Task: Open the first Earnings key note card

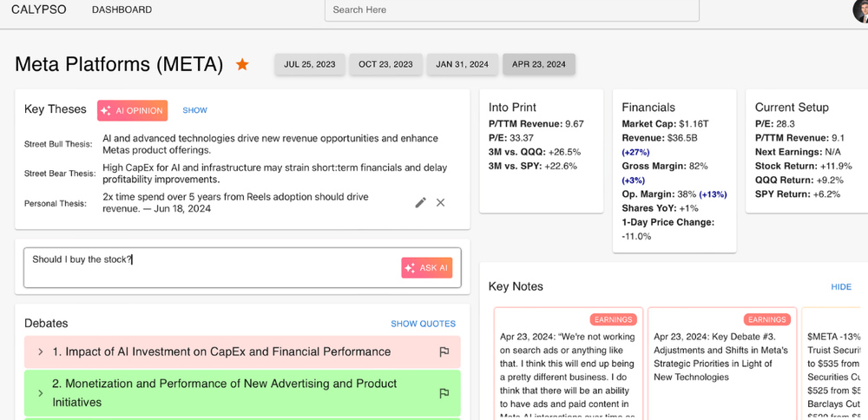Action: pyautogui.click(x=569, y=364)
